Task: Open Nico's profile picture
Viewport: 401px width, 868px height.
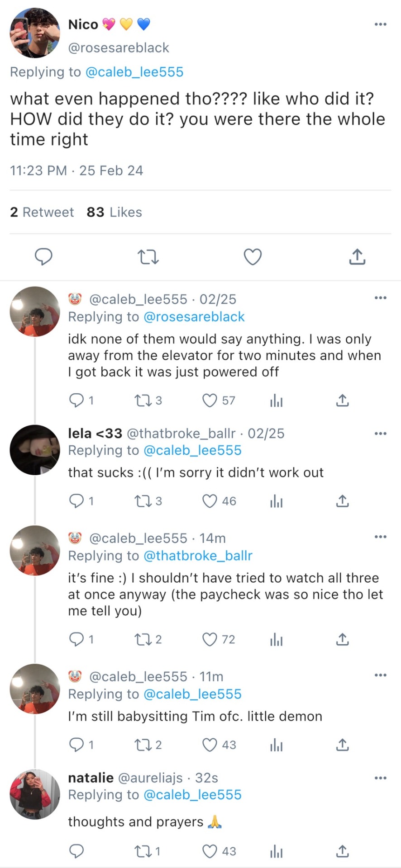Action: (35, 33)
